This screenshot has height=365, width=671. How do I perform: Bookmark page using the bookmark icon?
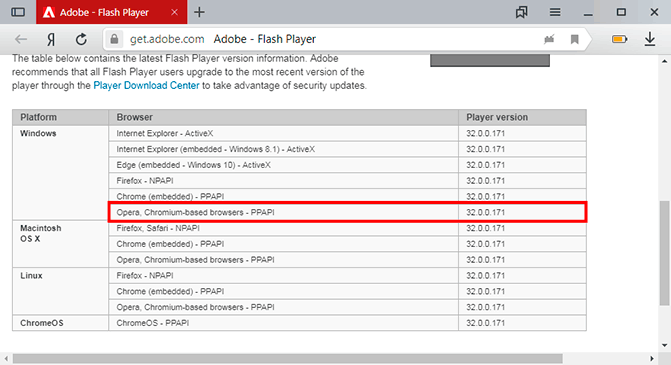tap(575, 39)
